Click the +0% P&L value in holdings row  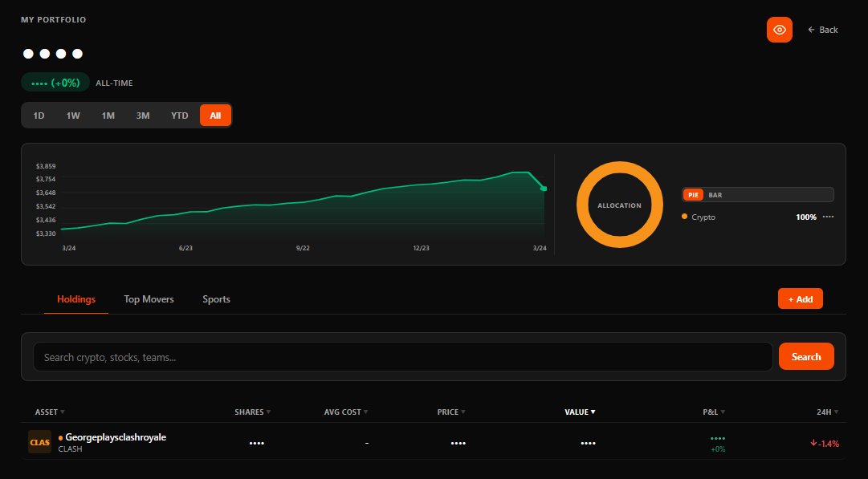(718, 449)
